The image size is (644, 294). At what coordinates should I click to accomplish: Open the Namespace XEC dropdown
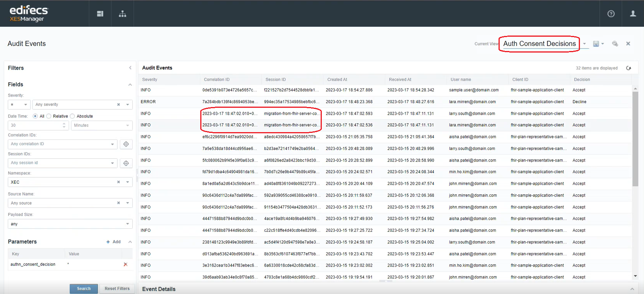pos(127,182)
